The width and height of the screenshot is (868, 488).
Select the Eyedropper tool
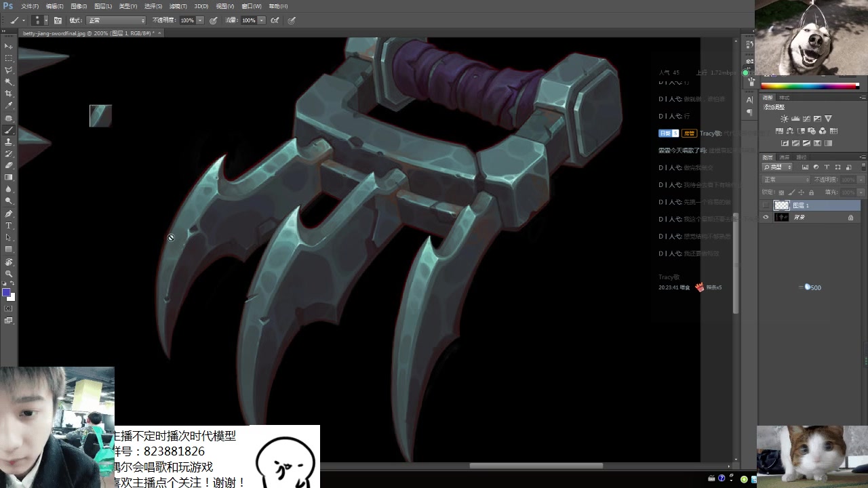tap(9, 106)
